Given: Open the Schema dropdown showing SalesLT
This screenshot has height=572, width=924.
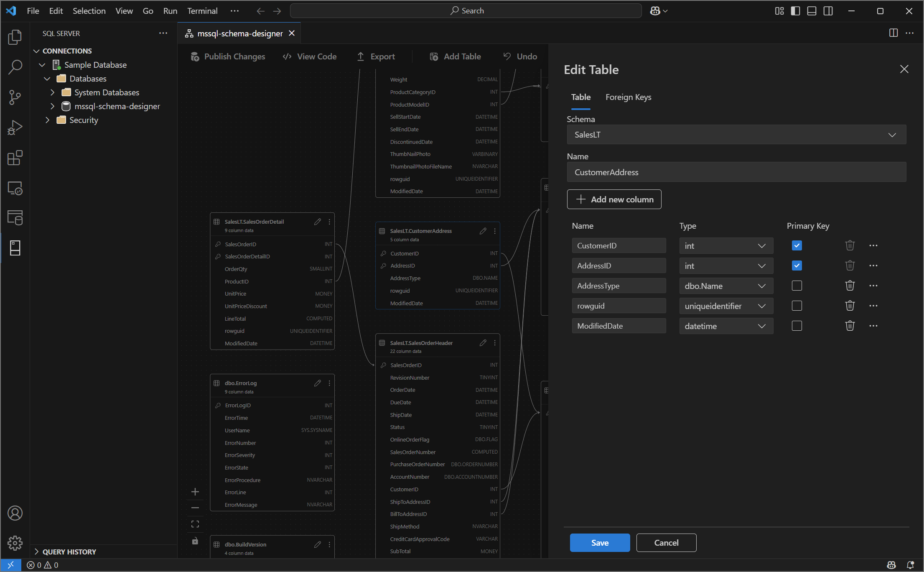Looking at the screenshot, I should coord(736,135).
